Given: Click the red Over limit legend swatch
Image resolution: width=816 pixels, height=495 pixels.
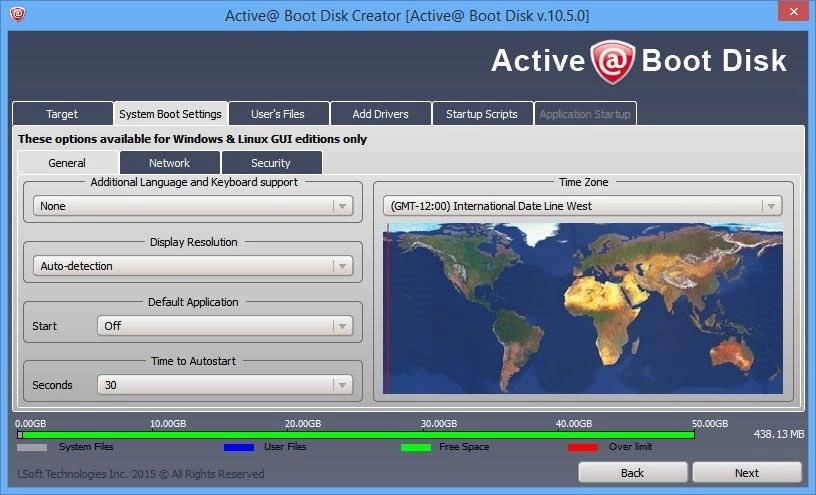Looking at the screenshot, I should coord(583,447).
